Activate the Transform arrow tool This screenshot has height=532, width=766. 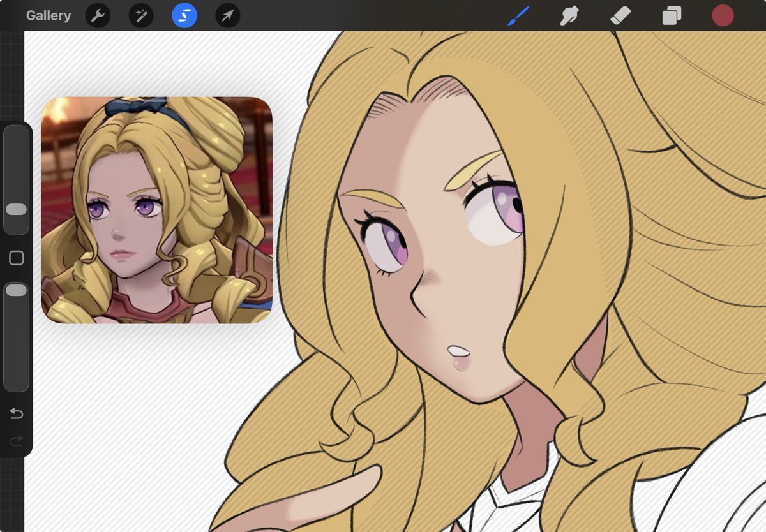[x=228, y=16]
